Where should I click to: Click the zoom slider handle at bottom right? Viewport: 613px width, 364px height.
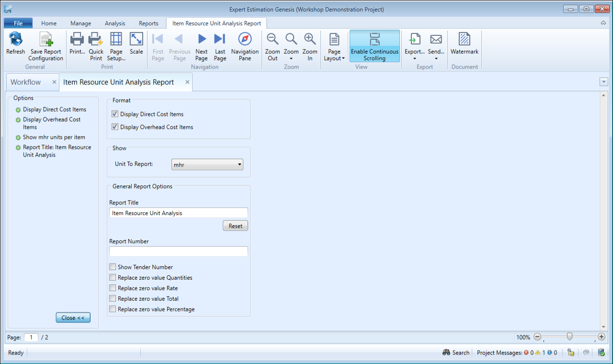tap(569, 337)
